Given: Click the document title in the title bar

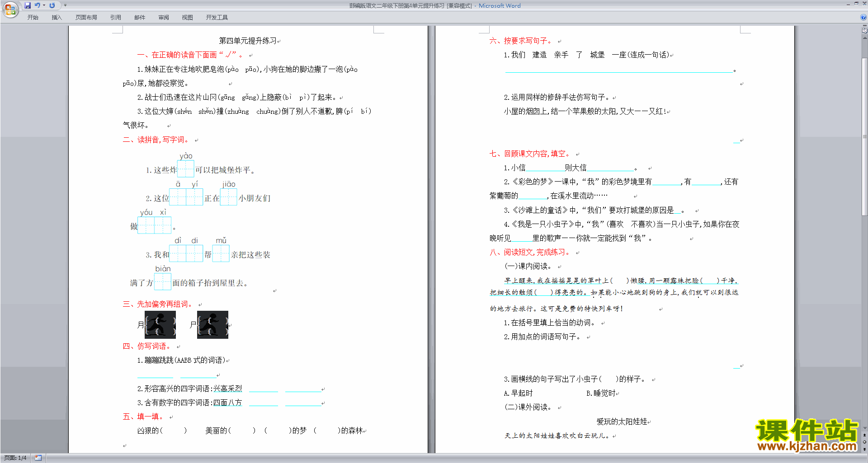Looking at the screenshot, I should 435,5.
